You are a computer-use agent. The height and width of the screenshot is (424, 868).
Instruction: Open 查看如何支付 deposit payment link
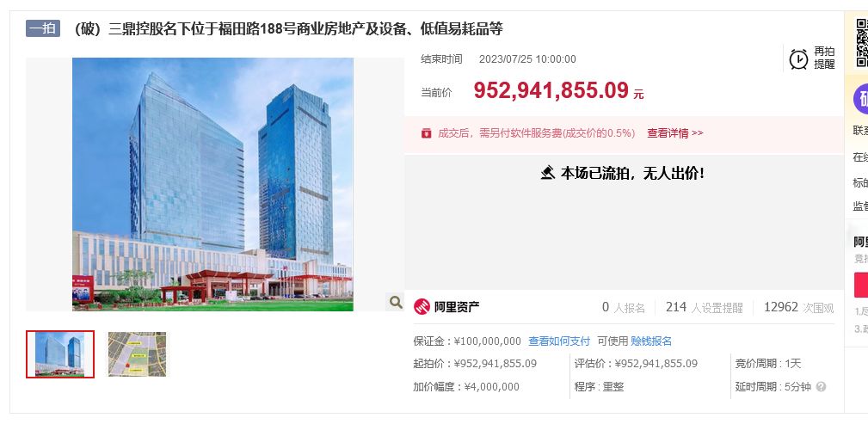tap(558, 341)
